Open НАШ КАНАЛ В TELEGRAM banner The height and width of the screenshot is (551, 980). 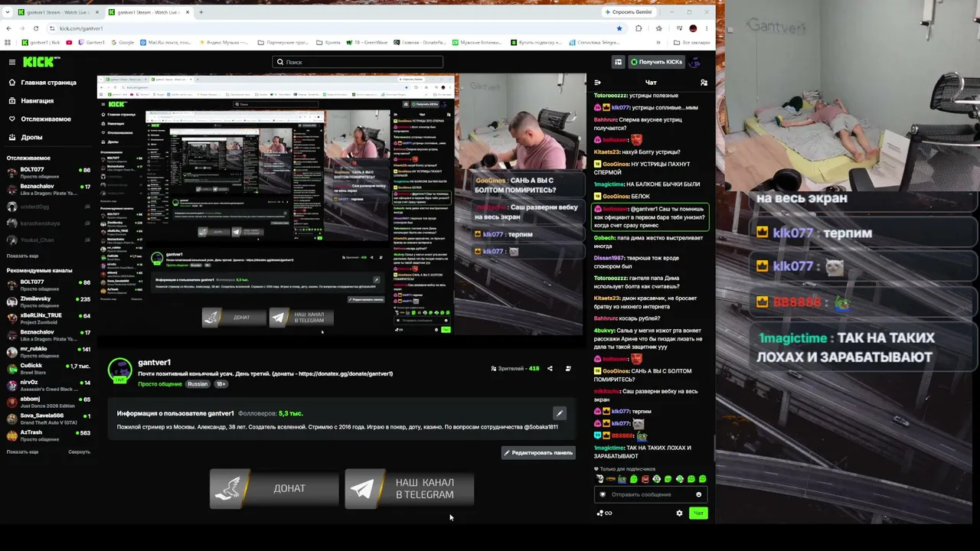[410, 488]
